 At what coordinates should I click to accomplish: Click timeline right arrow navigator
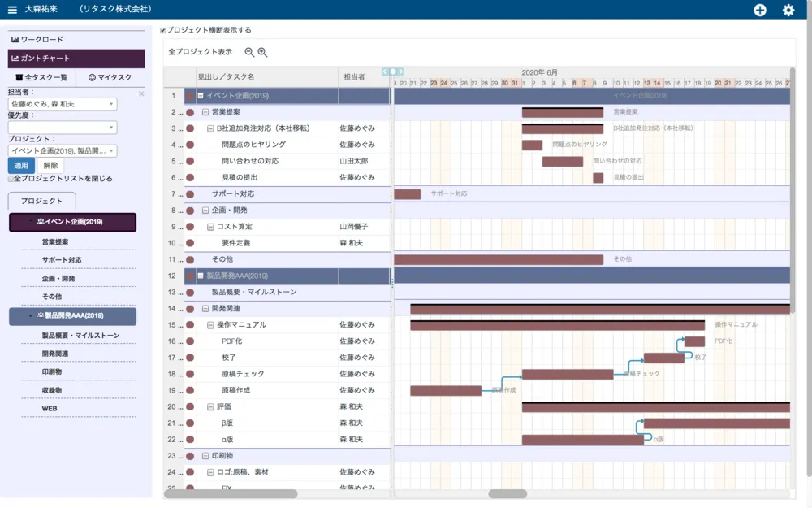[x=400, y=72]
